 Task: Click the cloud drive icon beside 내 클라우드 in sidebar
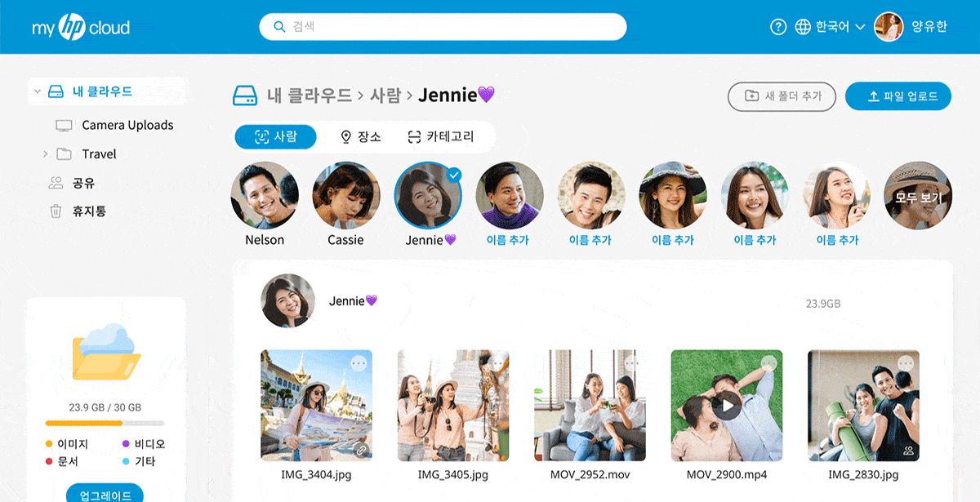56,91
